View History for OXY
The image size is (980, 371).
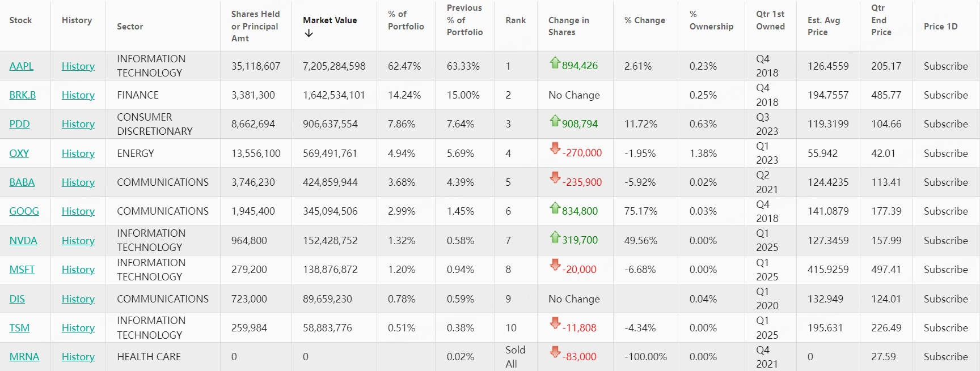(78, 153)
